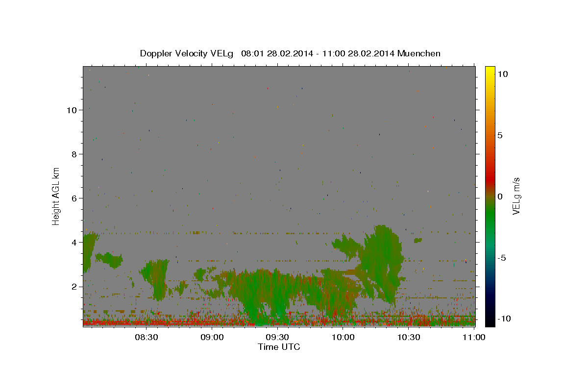Click the 10:30 time tick label
Viewport: 588px width, 392px height.
pos(409,337)
